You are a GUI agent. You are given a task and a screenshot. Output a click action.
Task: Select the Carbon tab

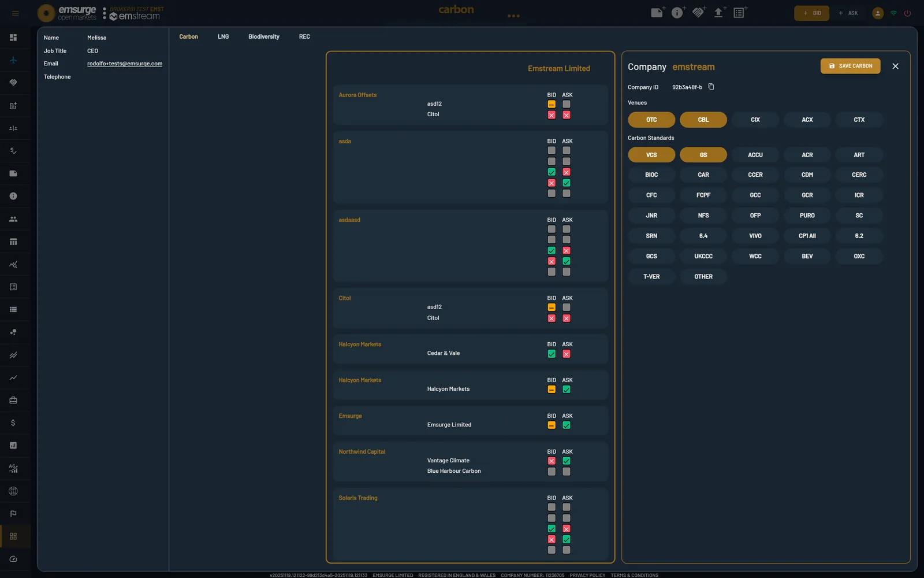click(x=189, y=36)
